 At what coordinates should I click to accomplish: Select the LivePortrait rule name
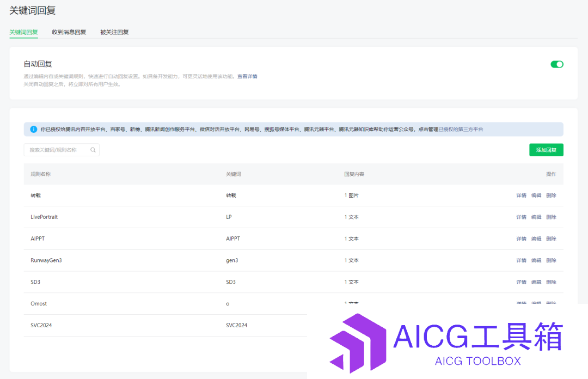(x=44, y=217)
